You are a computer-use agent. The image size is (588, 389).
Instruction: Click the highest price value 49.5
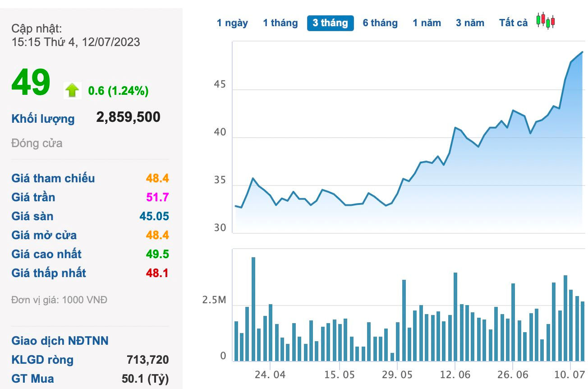point(157,254)
